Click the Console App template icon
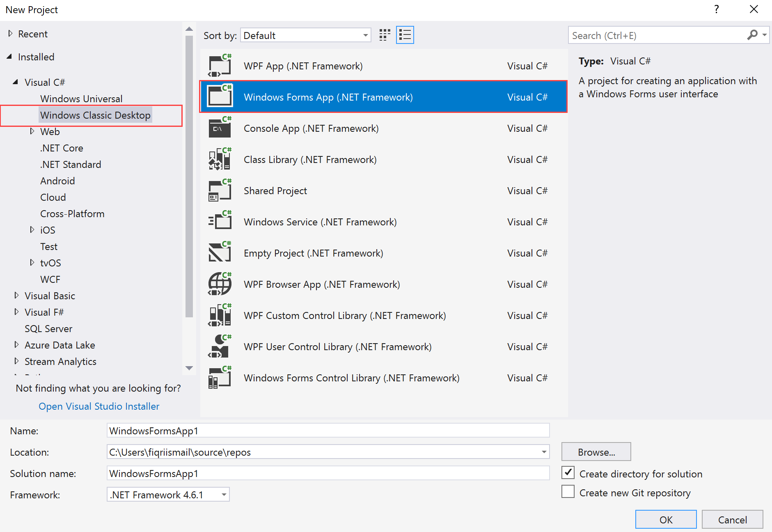The height and width of the screenshot is (532, 772). (220, 128)
